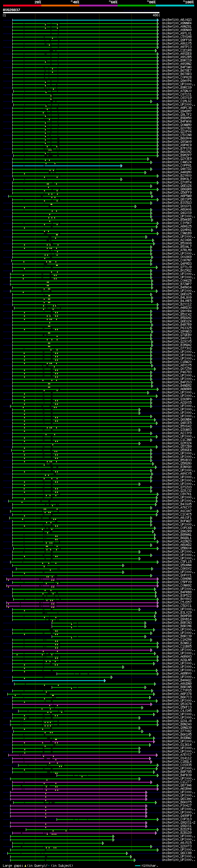Click the cyan alignment bar of UniRef100_A8J4Q3
This screenshot has width=197, height=868.
pyautogui.click(x=85, y=20)
